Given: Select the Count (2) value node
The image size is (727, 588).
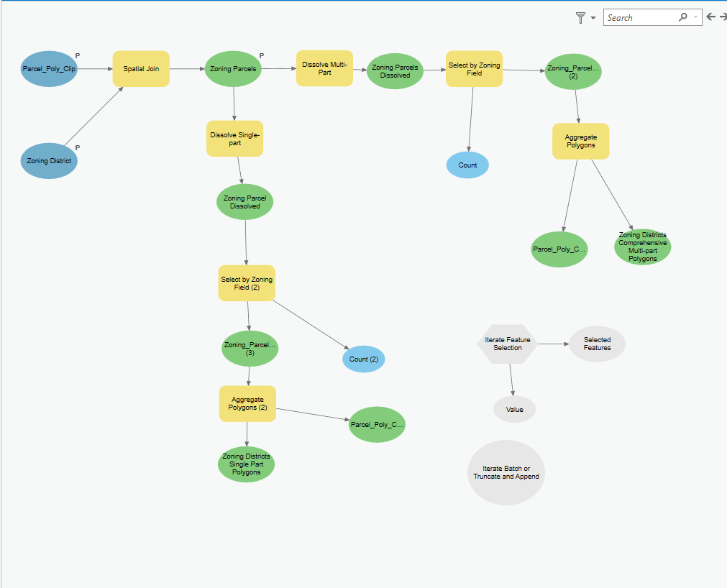Looking at the screenshot, I should (364, 359).
